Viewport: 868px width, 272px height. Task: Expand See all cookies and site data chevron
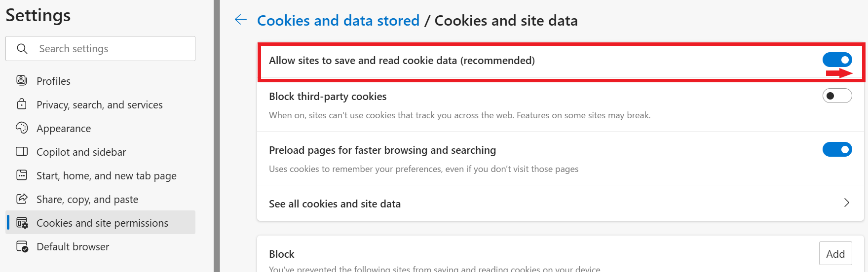[x=846, y=203]
